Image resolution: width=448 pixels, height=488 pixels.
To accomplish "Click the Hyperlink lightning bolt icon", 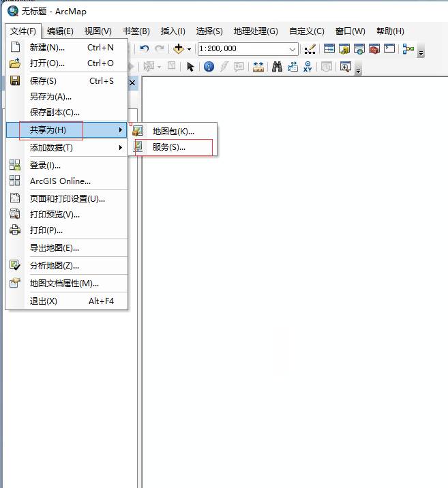I will tap(224, 66).
